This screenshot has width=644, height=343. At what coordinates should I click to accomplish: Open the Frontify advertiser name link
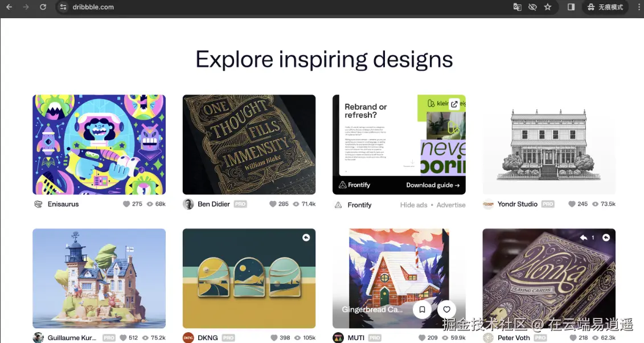359,205
